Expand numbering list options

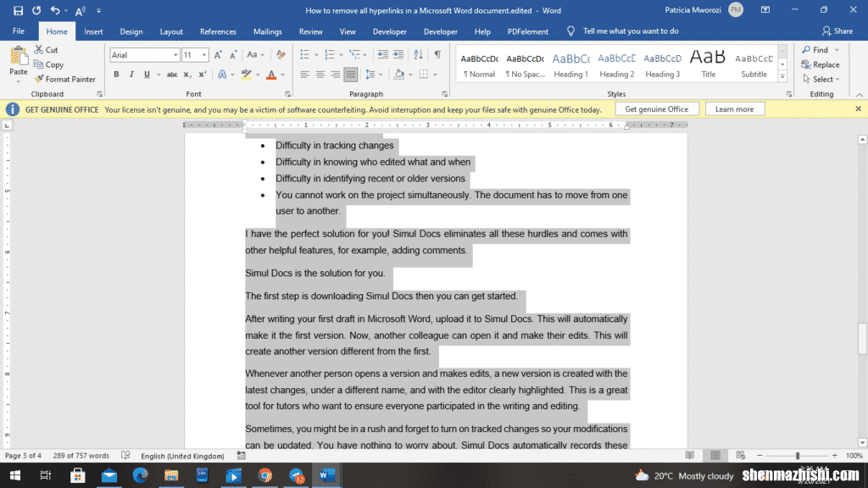coord(341,55)
